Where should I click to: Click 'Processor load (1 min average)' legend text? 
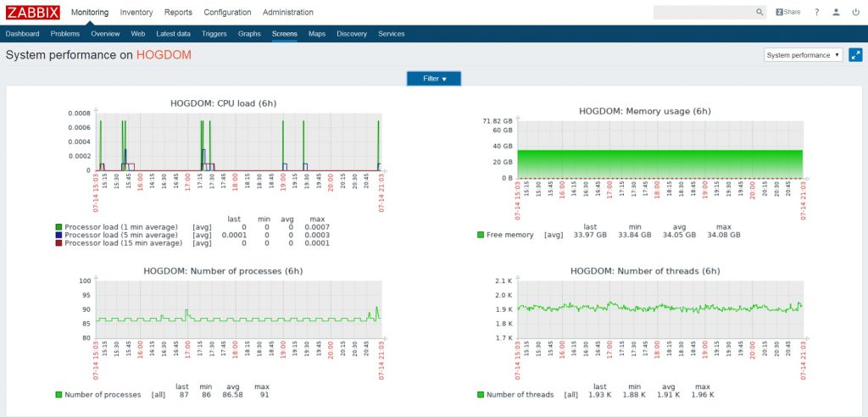121,227
